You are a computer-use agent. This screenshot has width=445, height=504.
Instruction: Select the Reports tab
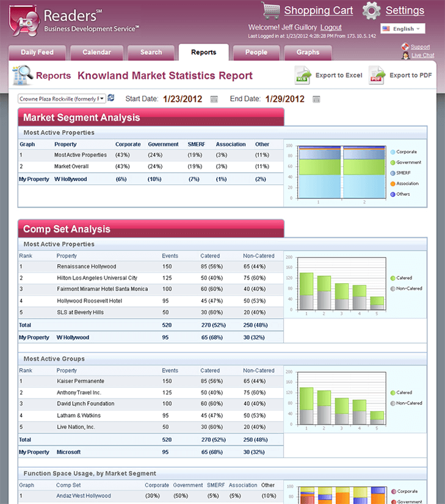click(203, 52)
